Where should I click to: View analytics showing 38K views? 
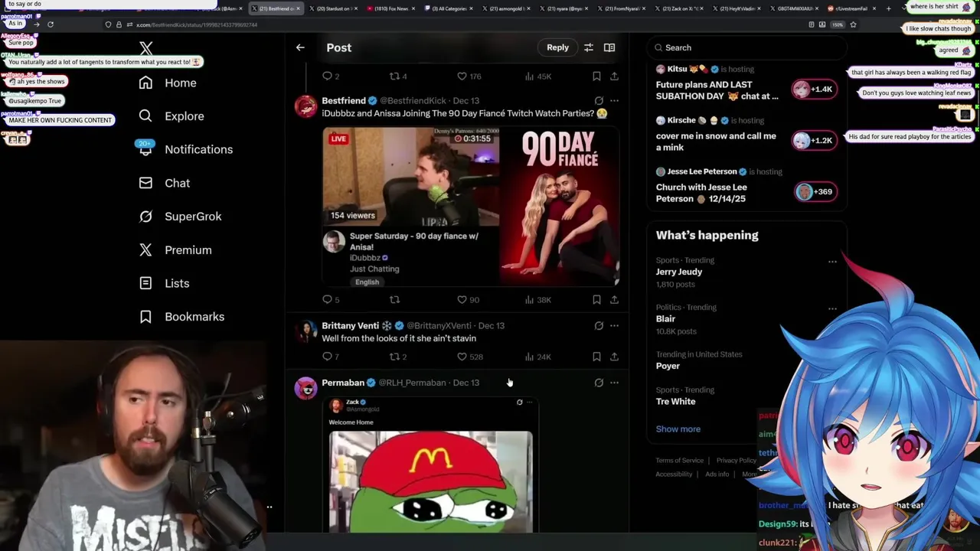click(537, 300)
